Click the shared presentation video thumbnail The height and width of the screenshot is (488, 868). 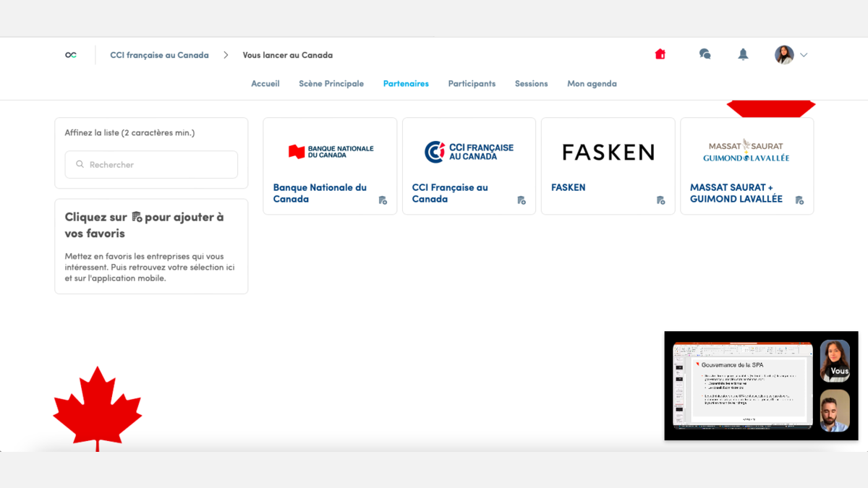pos(743,385)
